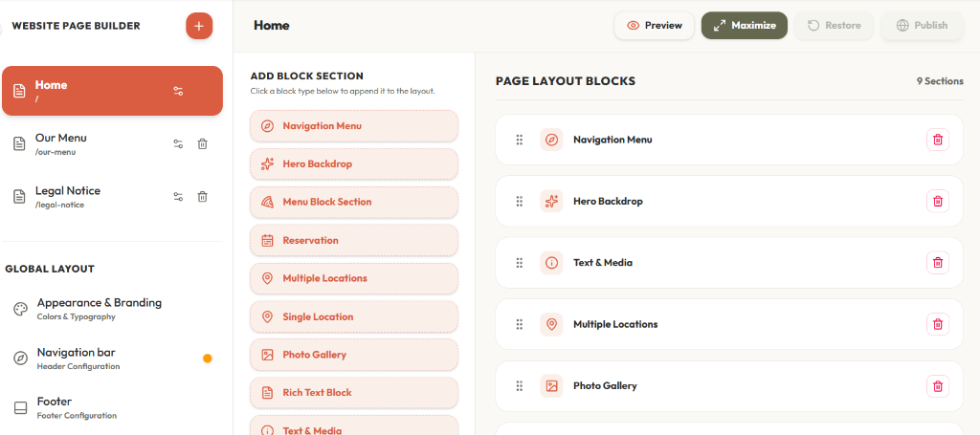Add a Multiple Locations block section
Image resolution: width=980 pixels, height=435 pixels.
[x=354, y=278]
